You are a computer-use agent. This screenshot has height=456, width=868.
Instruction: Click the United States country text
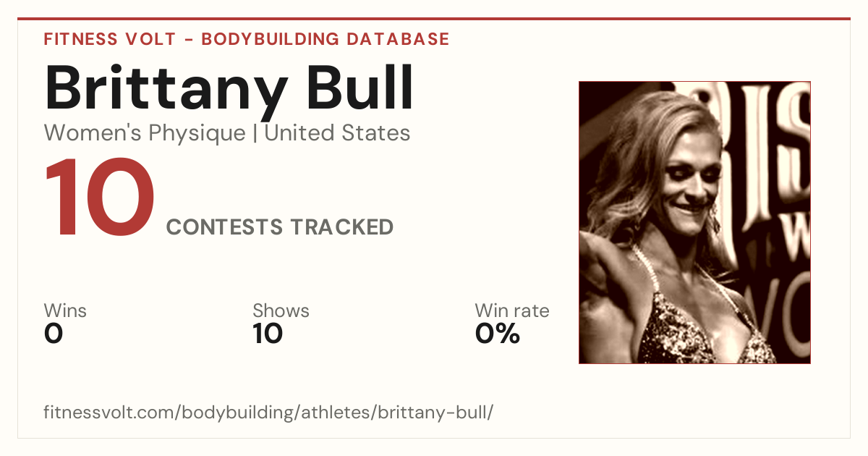[337, 133]
